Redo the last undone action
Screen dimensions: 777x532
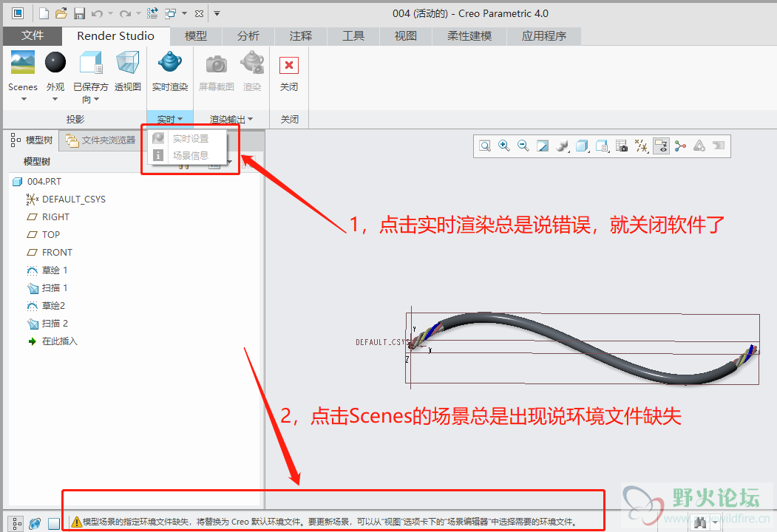click(126, 13)
